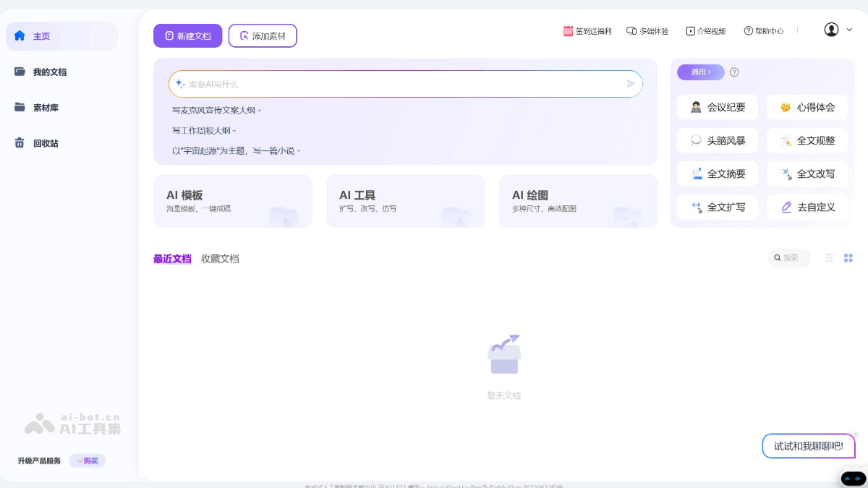Switch document list to grid view

point(848,258)
